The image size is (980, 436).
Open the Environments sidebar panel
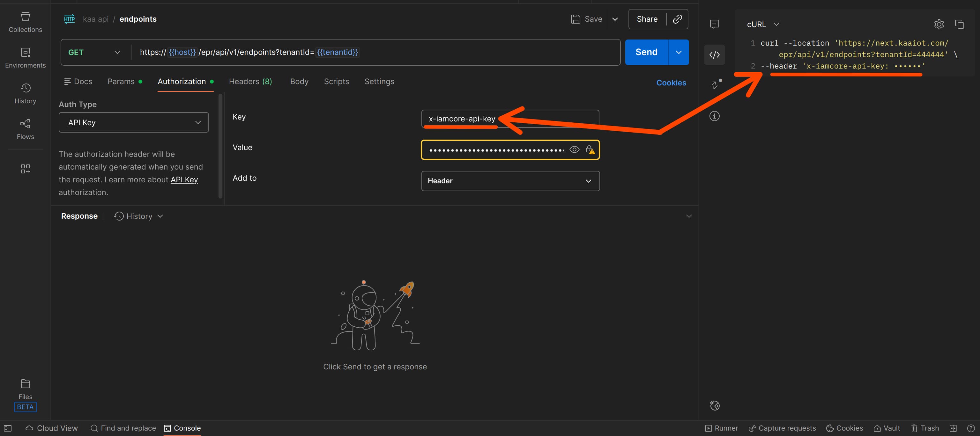(25, 58)
